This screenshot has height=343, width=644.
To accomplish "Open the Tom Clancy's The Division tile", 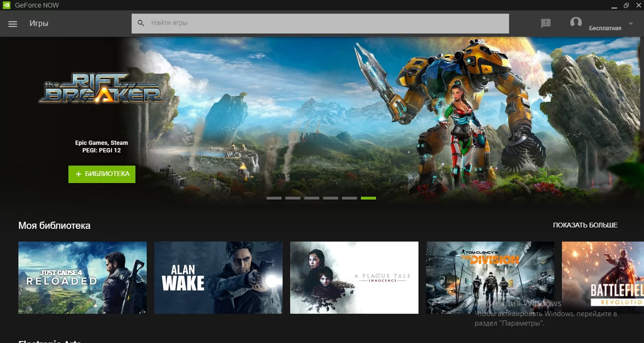I will tap(490, 277).
